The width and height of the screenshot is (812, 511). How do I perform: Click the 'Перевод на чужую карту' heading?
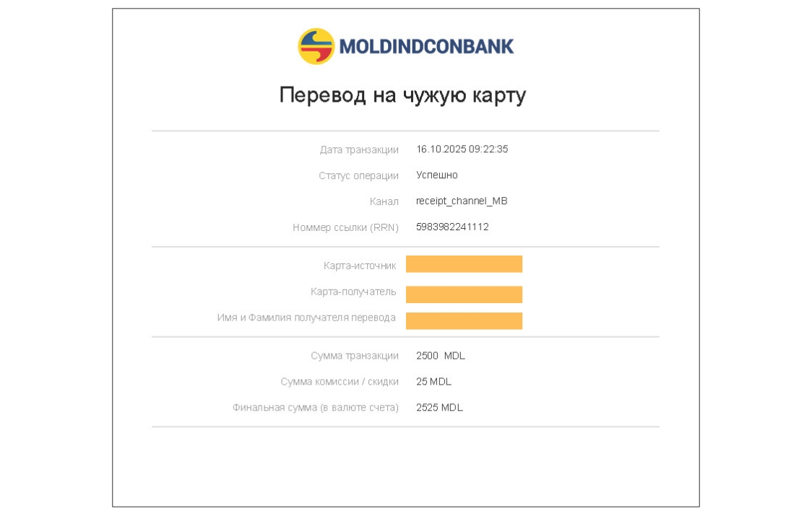point(402,95)
